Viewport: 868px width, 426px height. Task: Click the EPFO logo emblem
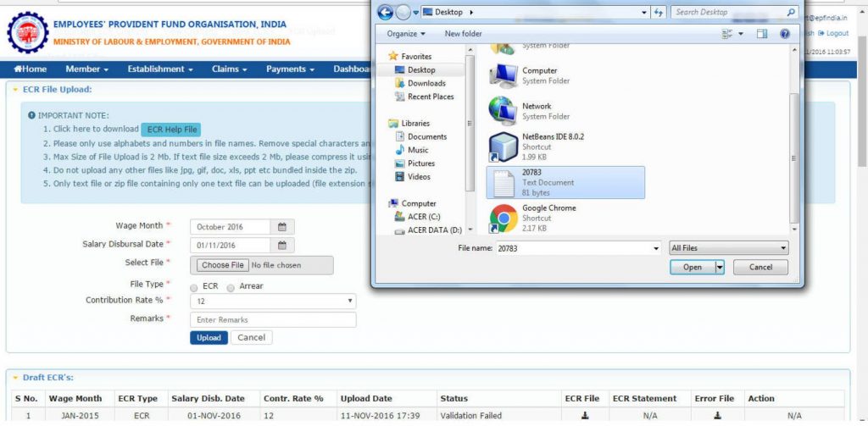click(28, 33)
